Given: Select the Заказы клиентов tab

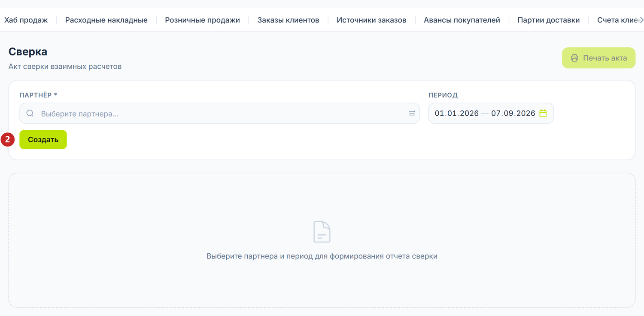Looking at the screenshot, I should coord(288,20).
